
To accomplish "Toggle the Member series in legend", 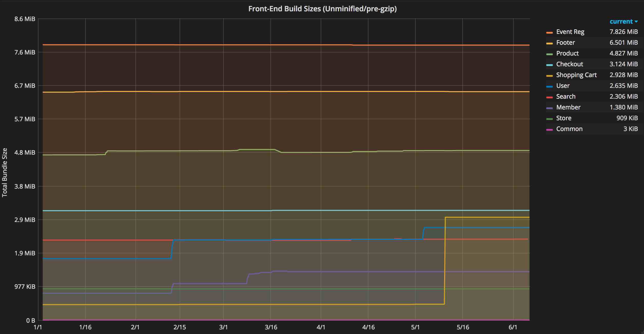I will point(568,107).
